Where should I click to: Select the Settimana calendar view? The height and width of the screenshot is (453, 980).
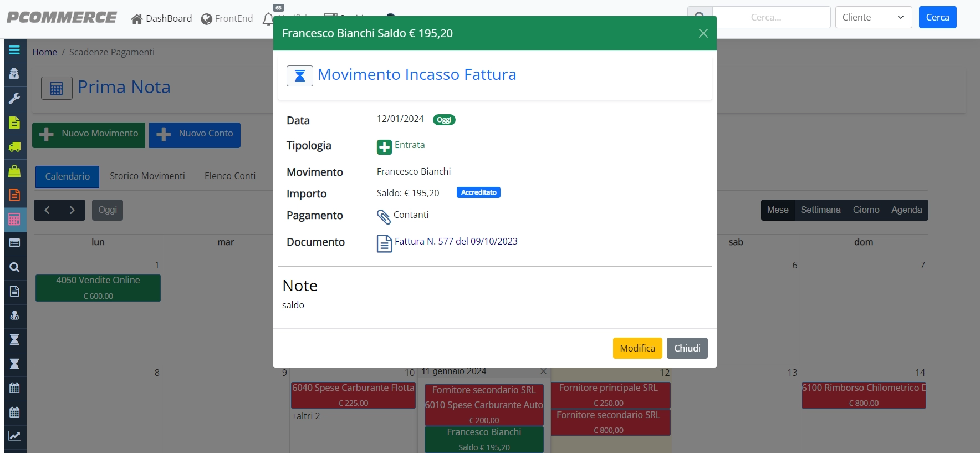point(820,210)
